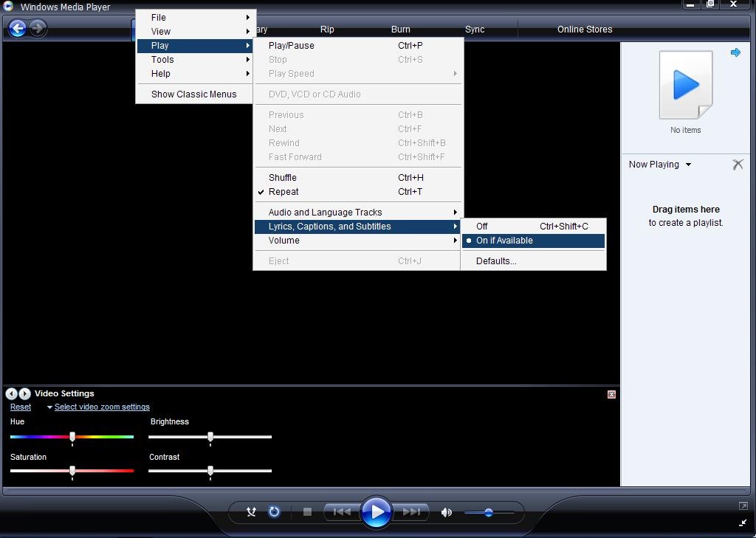Expand Audio and Language Tracks submenu
This screenshot has width=756, height=538.
pos(358,212)
